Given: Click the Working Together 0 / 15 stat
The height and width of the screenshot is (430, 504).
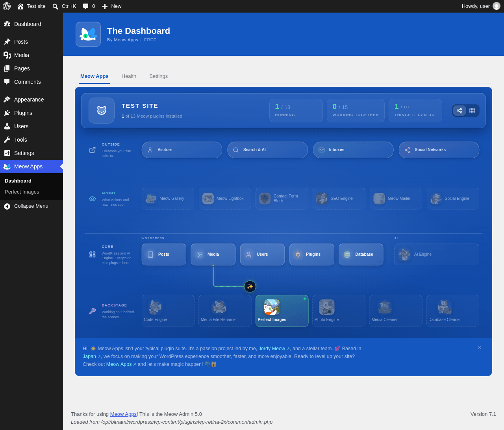Looking at the screenshot, I should [356, 111].
